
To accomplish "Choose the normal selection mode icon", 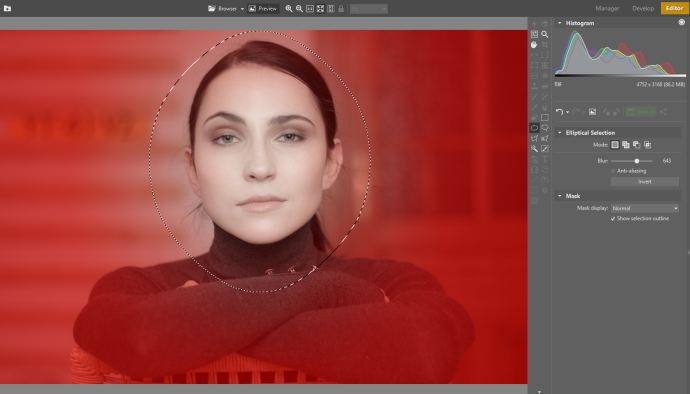I will (x=615, y=144).
